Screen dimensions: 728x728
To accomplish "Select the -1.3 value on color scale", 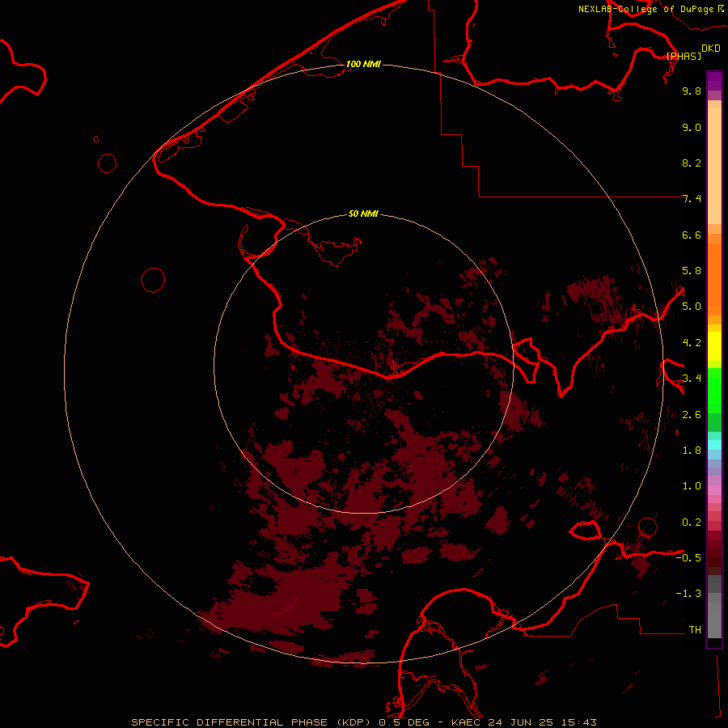I will [x=688, y=594].
